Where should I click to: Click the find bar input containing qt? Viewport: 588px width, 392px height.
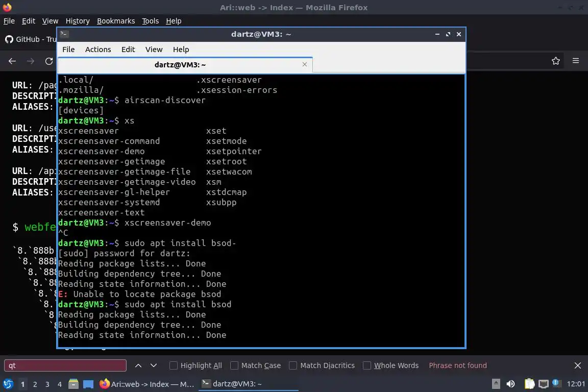pos(65,365)
